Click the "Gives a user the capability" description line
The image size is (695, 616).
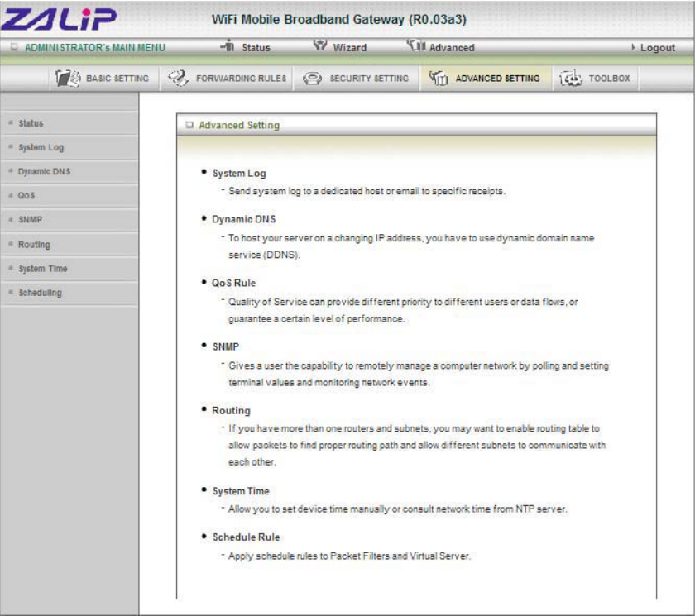point(419,365)
